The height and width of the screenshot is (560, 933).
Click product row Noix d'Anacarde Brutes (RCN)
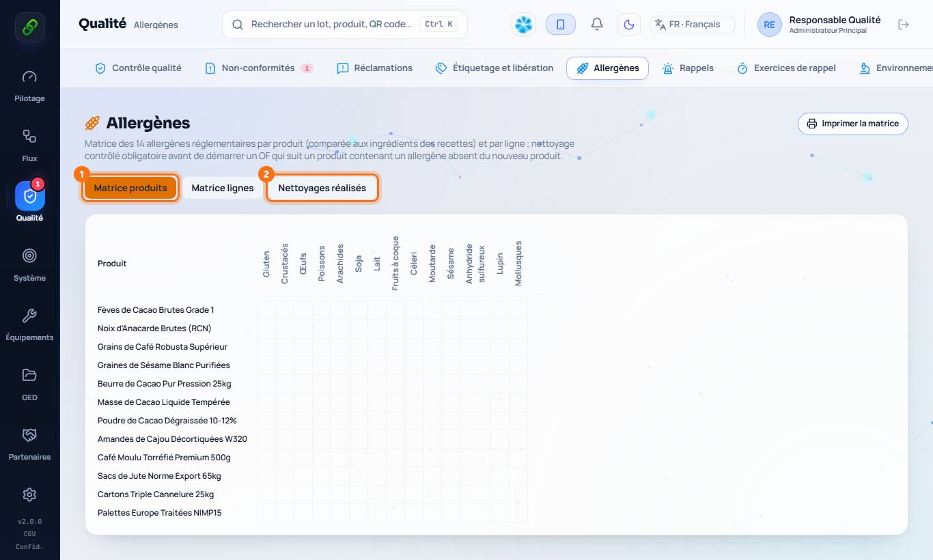point(313,328)
